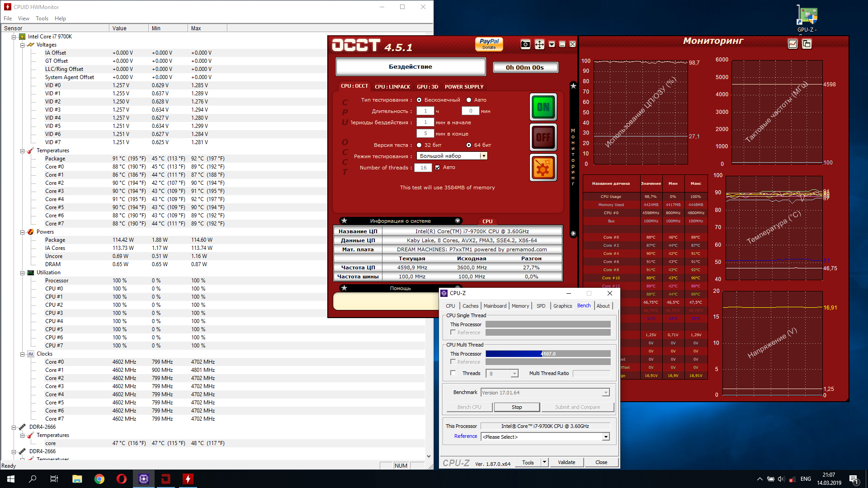The width and height of the screenshot is (868, 488).
Task: Collapse the Utilization tree node in HWMonitor
Action: (x=22, y=272)
